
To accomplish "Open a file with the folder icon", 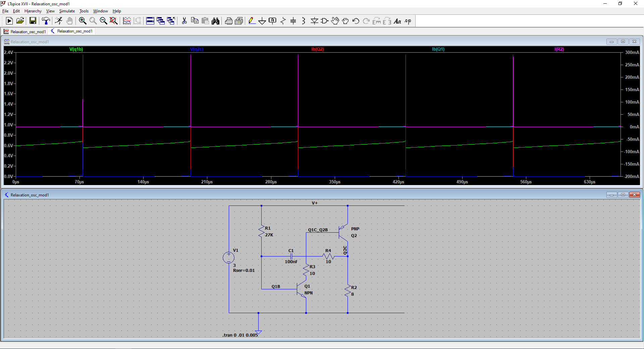I will (20, 21).
